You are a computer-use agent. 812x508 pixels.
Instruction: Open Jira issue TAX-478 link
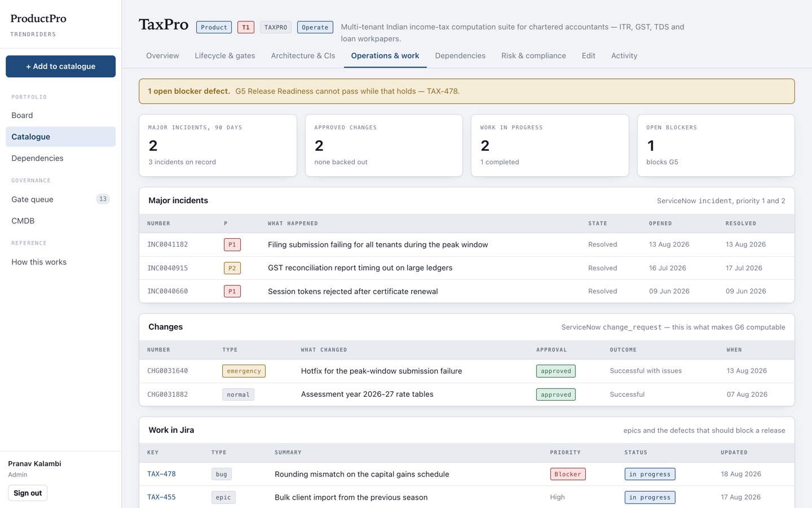pos(161,474)
